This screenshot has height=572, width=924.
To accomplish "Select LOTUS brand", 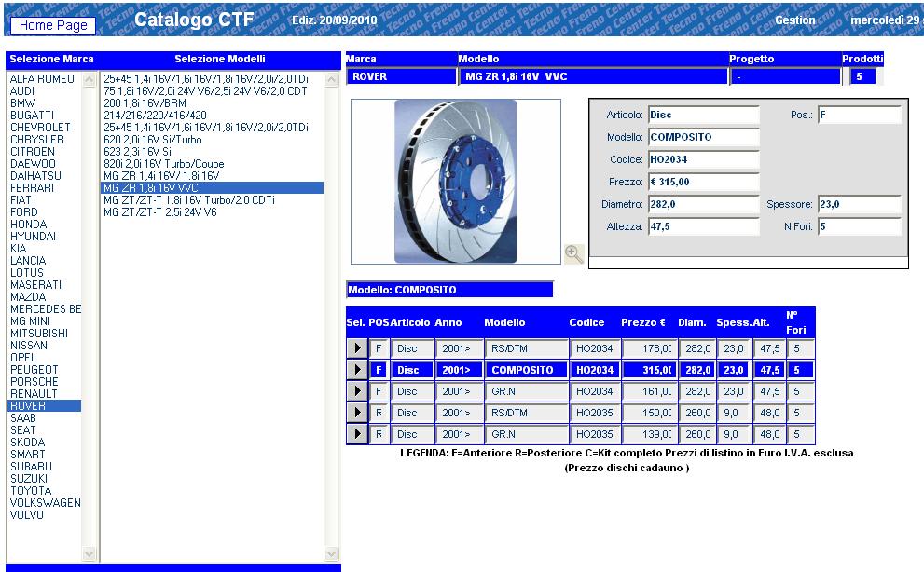I will point(27,273).
